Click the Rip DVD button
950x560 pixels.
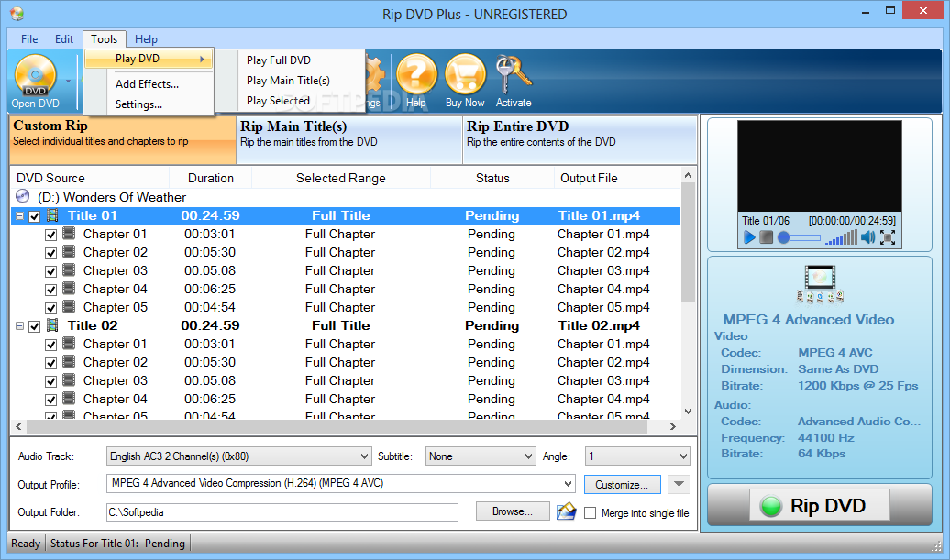(820, 505)
